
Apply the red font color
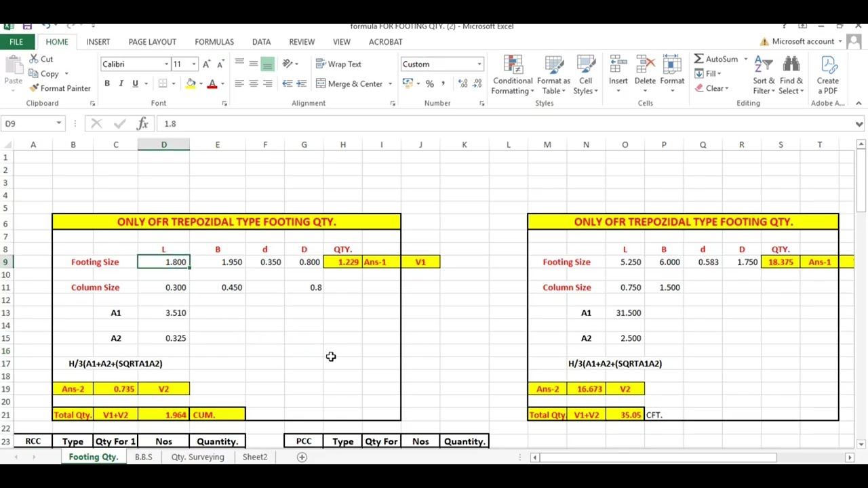212,83
